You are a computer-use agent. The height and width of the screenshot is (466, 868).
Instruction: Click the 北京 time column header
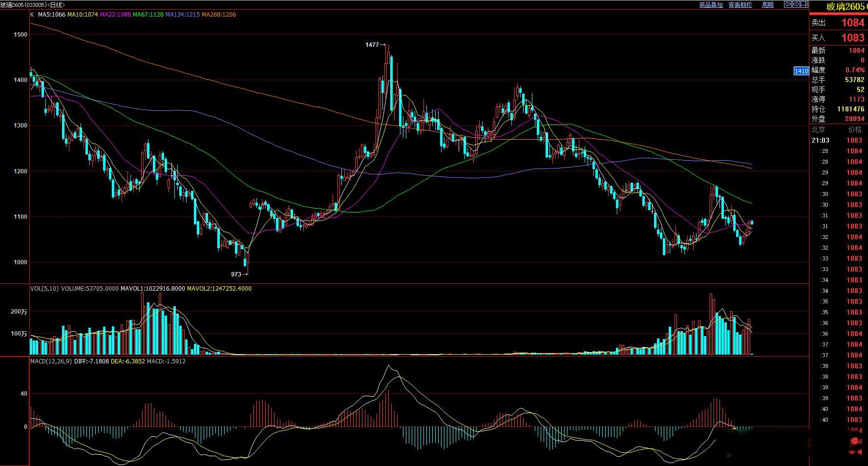[x=819, y=129]
